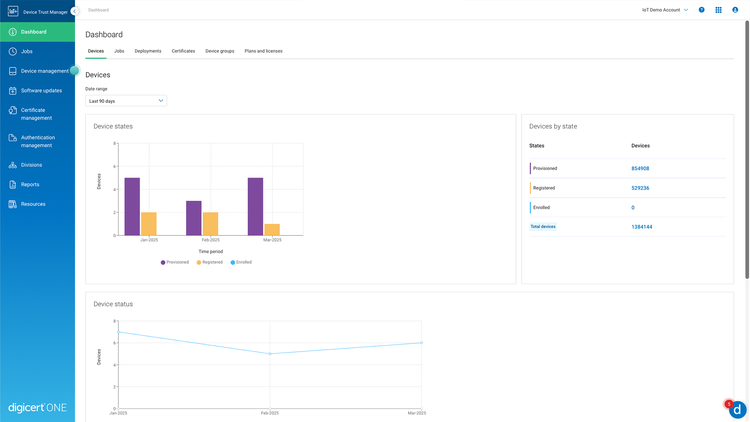Viewport: 750px width, 422px height.
Task: Click the page vertical scrollbar
Action: (747, 149)
